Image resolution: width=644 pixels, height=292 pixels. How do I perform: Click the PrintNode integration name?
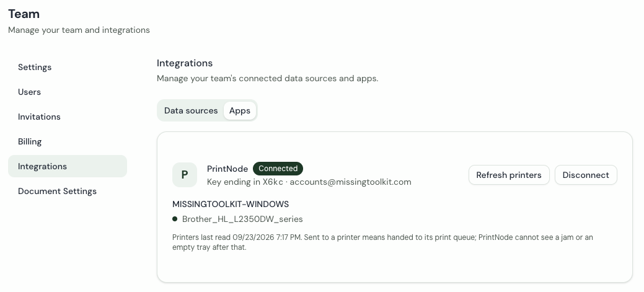[x=227, y=169]
